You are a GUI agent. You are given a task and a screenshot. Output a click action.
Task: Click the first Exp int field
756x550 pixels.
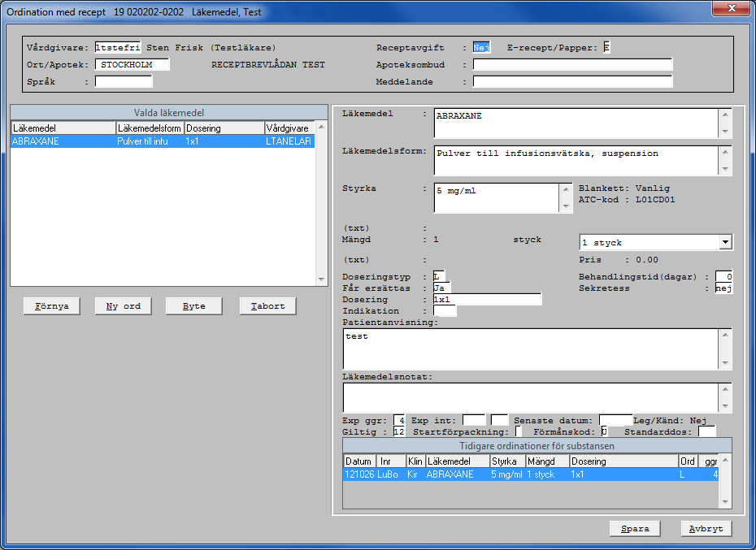point(474,420)
